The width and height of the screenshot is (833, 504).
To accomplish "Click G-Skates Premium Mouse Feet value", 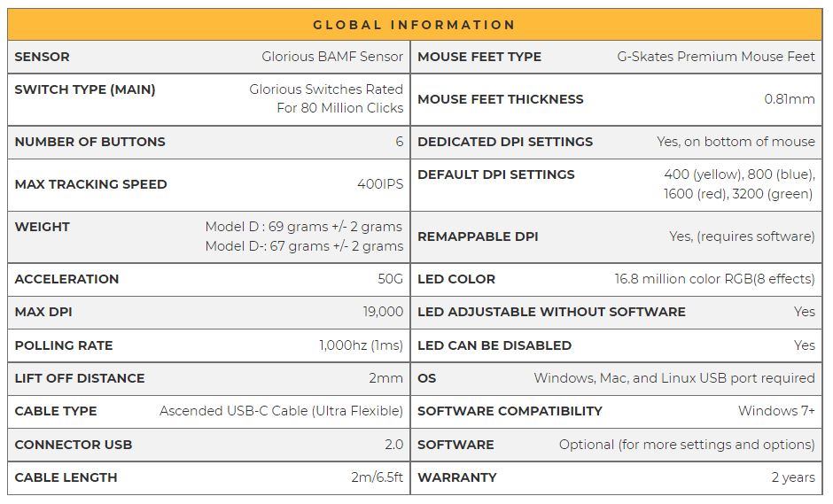I will pos(716,57).
